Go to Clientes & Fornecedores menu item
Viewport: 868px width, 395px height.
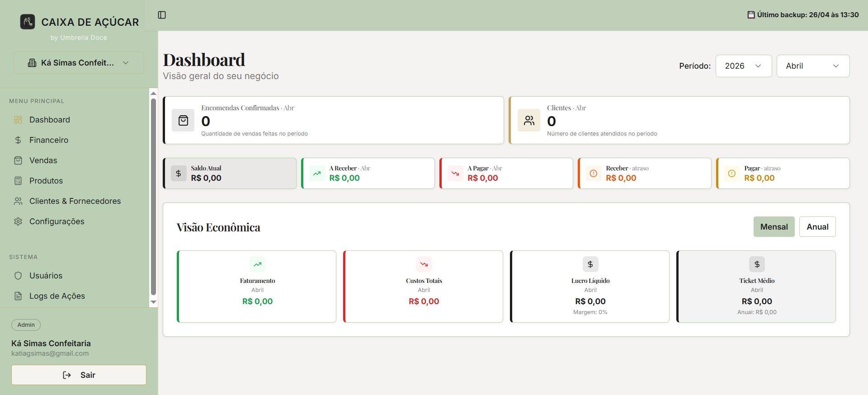coord(75,201)
